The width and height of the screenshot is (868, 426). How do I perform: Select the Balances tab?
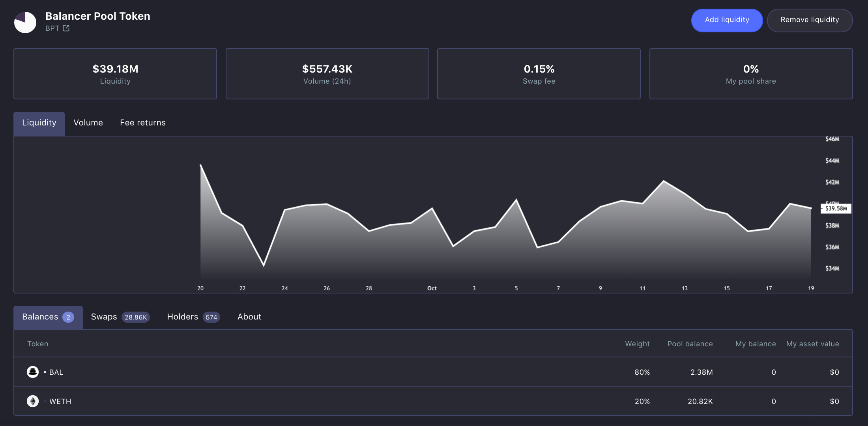(48, 318)
